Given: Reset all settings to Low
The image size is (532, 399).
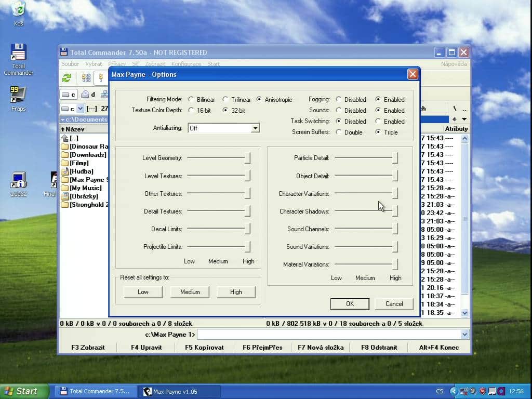Looking at the screenshot, I should 143,292.
